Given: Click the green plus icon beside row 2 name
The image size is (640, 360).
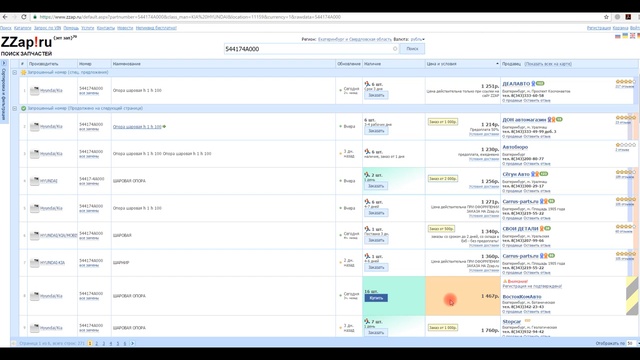Looking at the screenshot, I should (x=164, y=127).
